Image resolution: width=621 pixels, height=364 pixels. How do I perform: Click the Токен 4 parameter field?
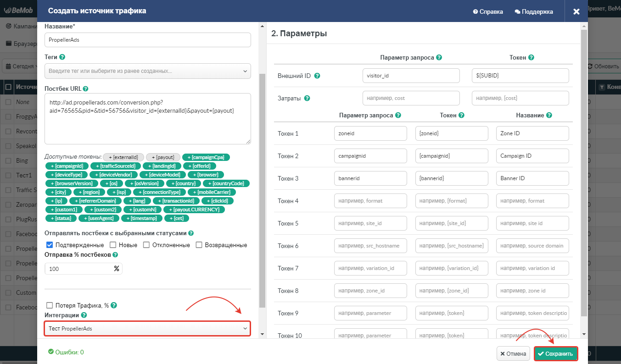(x=370, y=201)
